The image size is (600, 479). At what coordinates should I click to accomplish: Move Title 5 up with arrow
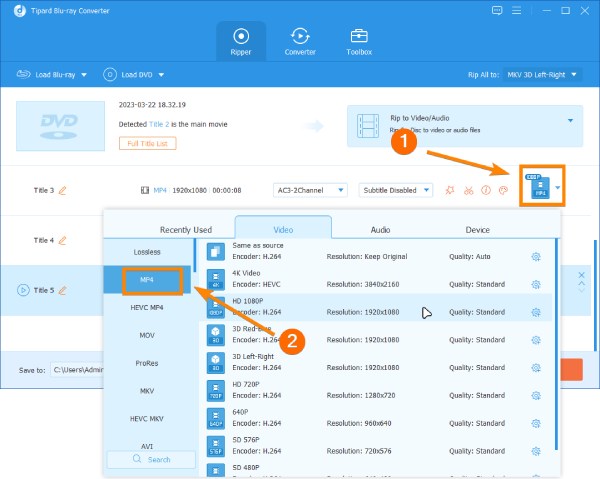pyautogui.click(x=581, y=283)
